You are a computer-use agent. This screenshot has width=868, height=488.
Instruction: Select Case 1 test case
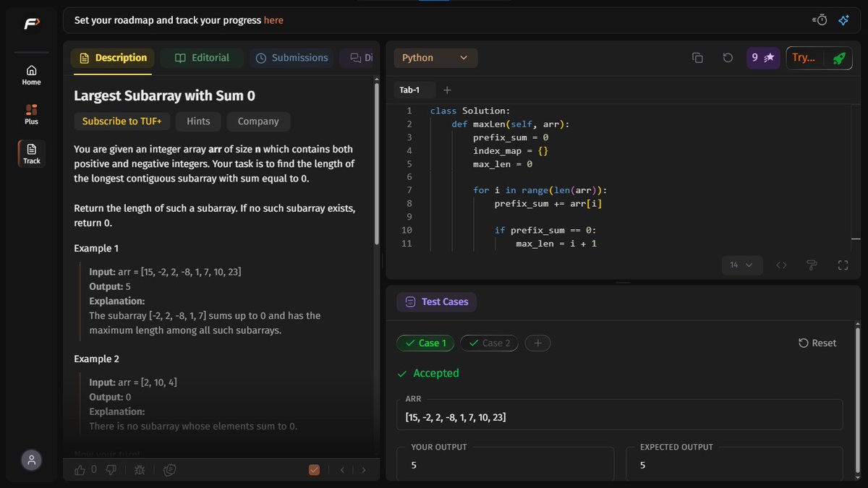425,343
